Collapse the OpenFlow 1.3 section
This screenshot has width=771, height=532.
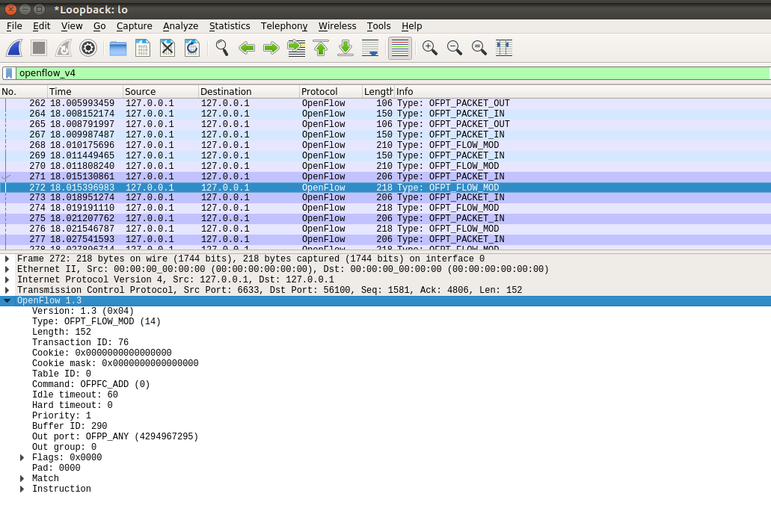(x=7, y=301)
